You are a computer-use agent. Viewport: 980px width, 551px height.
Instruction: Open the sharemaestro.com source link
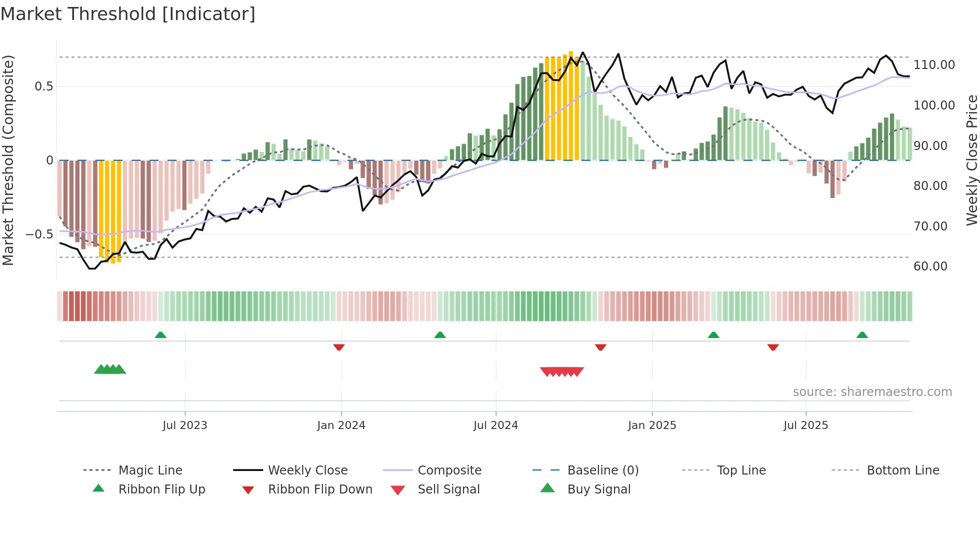(872, 392)
